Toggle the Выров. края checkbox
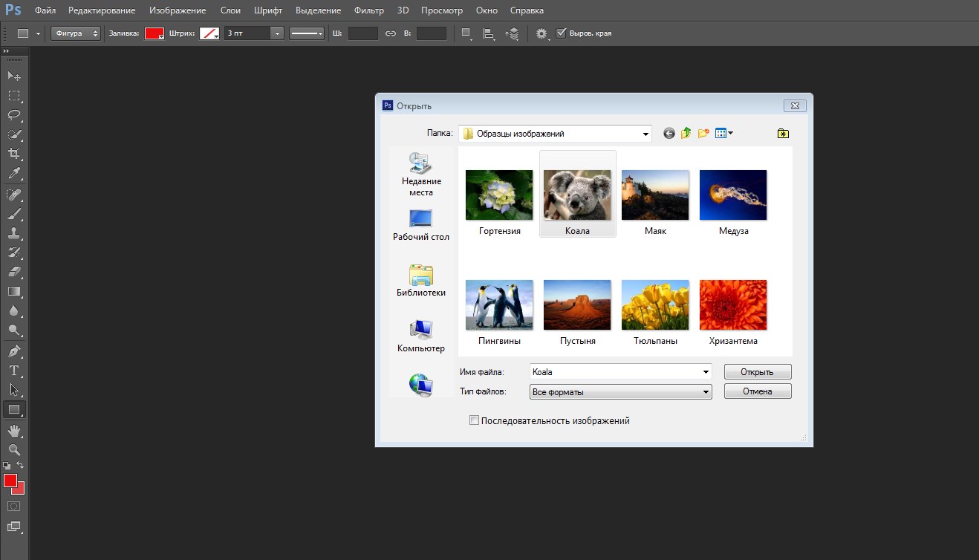 pyautogui.click(x=561, y=33)
